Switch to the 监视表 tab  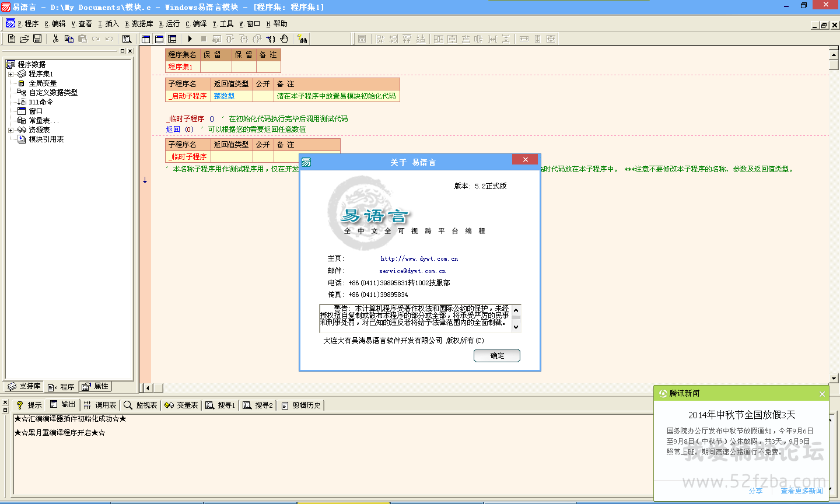point(141,405)
